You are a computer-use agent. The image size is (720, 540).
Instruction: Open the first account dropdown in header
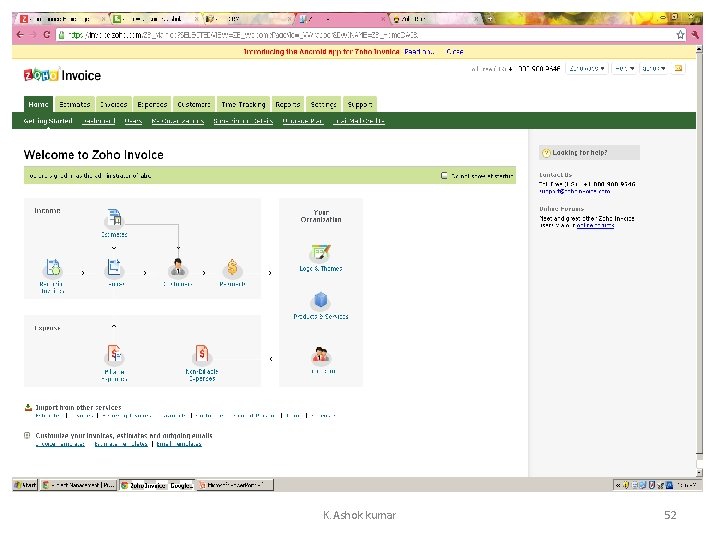(x=586, y=68)
